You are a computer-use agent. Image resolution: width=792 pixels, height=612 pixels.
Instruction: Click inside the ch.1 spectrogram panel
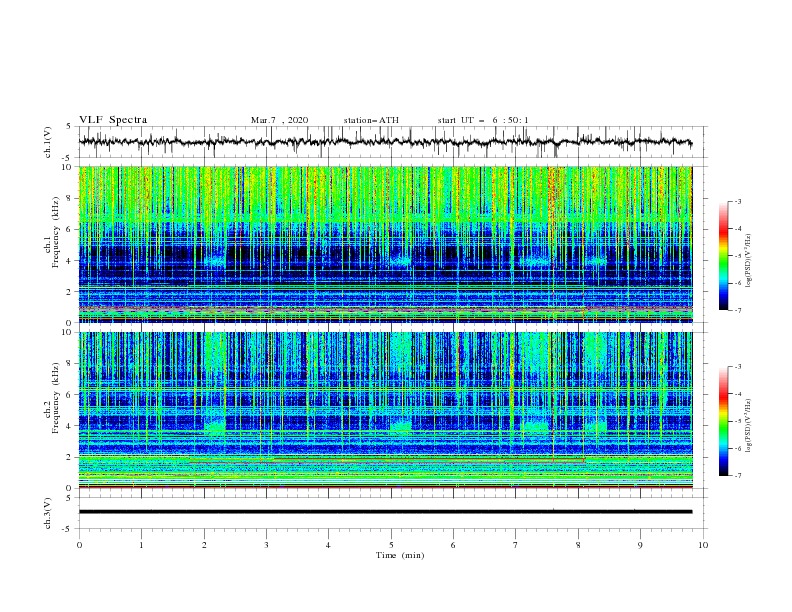385,244
